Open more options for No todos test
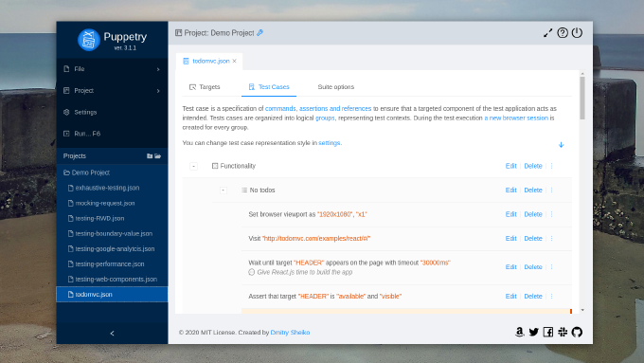Screen dimensions: 644x363 pyautogui.click(x=551, y=190)
